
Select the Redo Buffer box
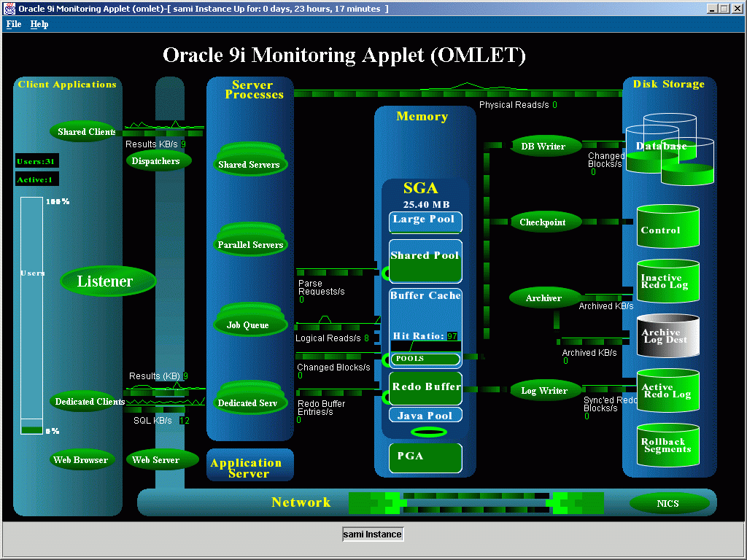coord(425,389)
